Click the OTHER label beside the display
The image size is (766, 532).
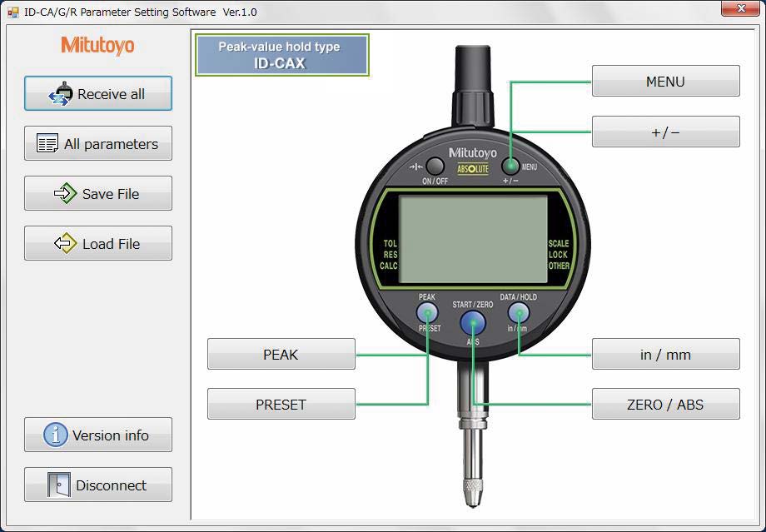click(x=560, y=266)
